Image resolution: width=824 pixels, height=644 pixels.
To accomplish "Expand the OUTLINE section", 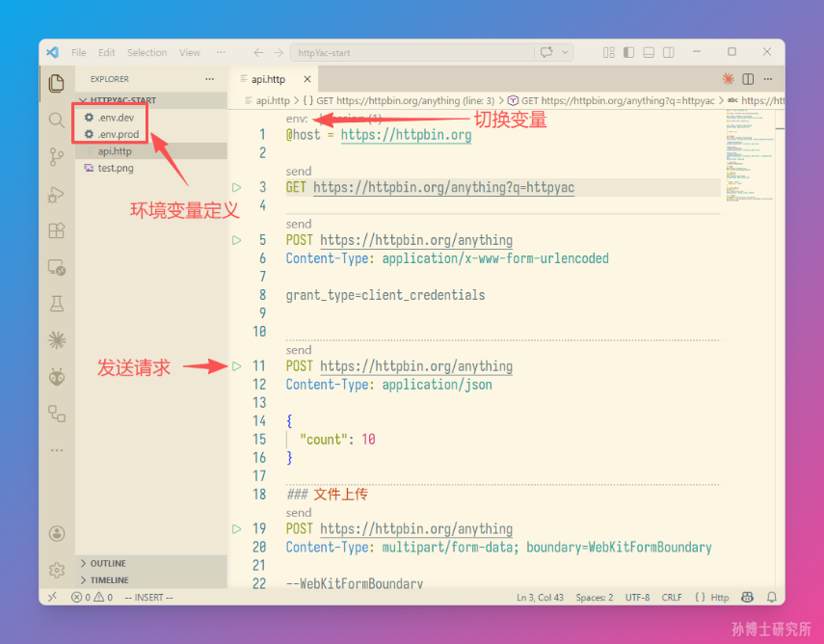I will click(151, 563).
